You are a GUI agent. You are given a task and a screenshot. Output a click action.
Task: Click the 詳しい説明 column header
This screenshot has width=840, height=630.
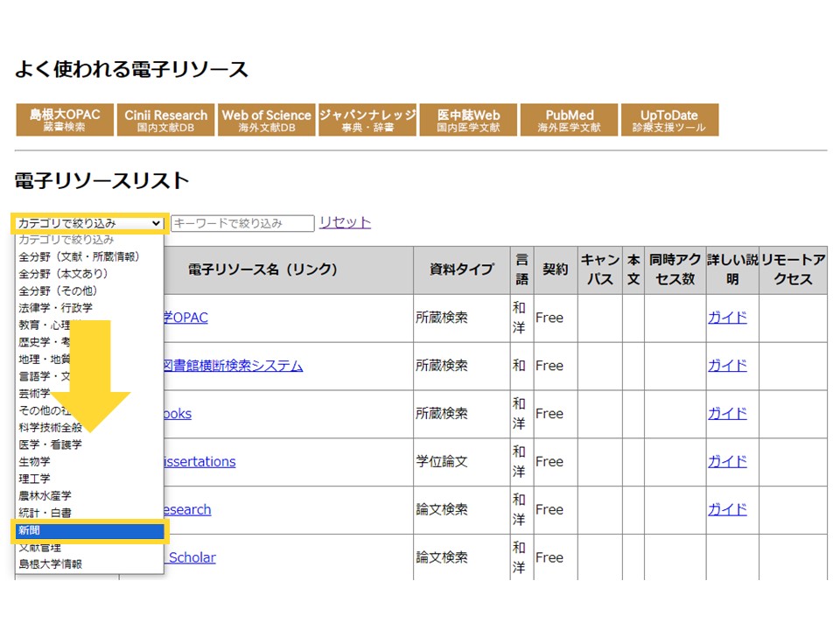(732, 269)
